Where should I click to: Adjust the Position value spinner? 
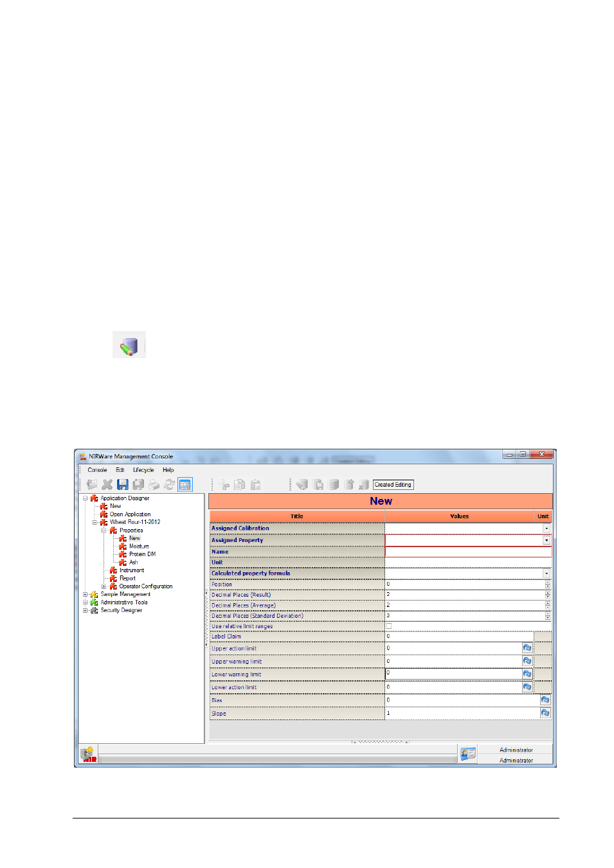tap(548, 584)
